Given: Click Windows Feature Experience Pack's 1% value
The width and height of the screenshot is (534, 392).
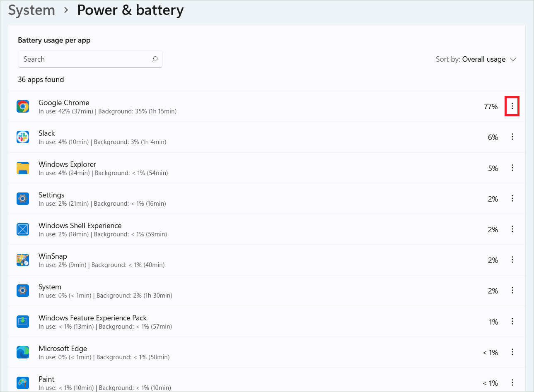Looking at the screenshot, I should (493, 322).
